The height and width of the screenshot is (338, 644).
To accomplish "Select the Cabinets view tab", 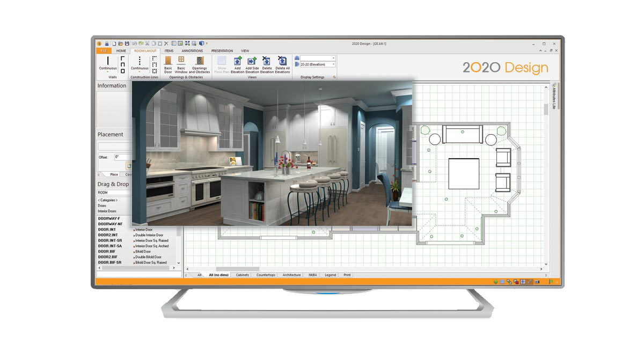I will [243, 275].
